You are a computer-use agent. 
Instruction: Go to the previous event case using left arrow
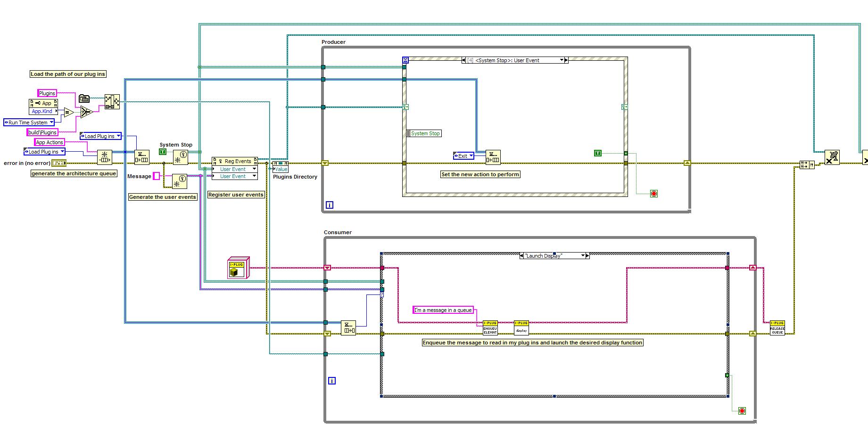464,60
